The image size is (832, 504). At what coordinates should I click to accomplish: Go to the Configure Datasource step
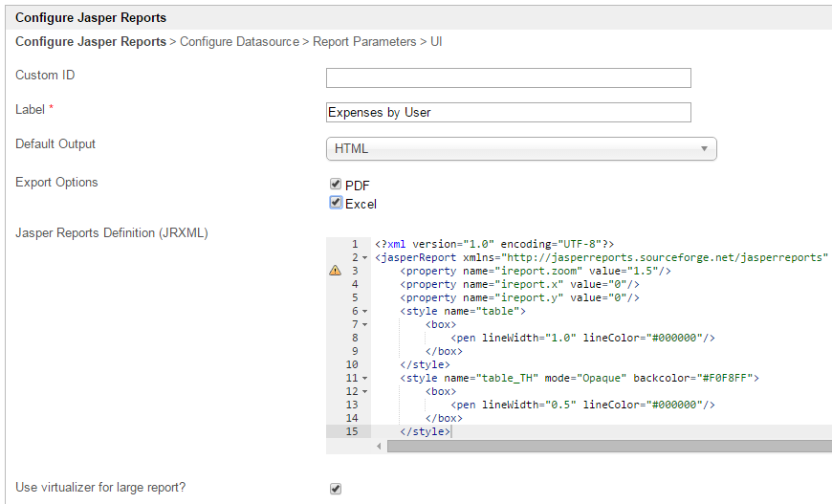click(x=238, y=42)
